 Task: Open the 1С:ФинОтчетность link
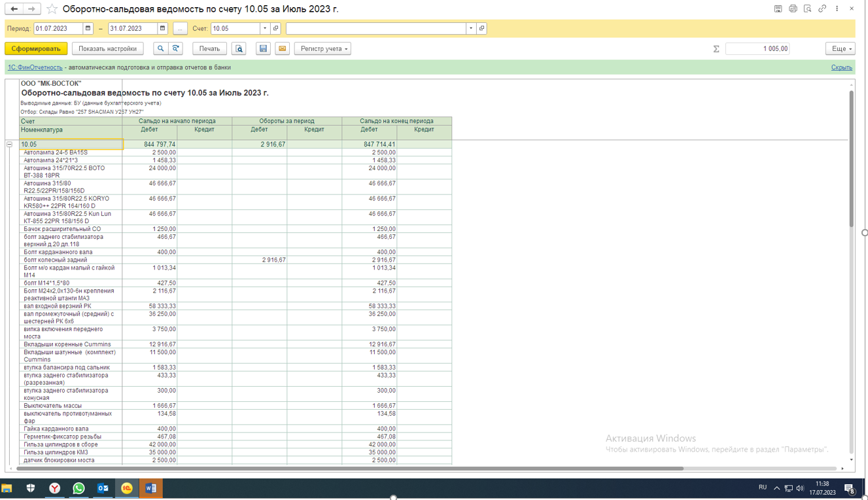[x=35, y=67]
